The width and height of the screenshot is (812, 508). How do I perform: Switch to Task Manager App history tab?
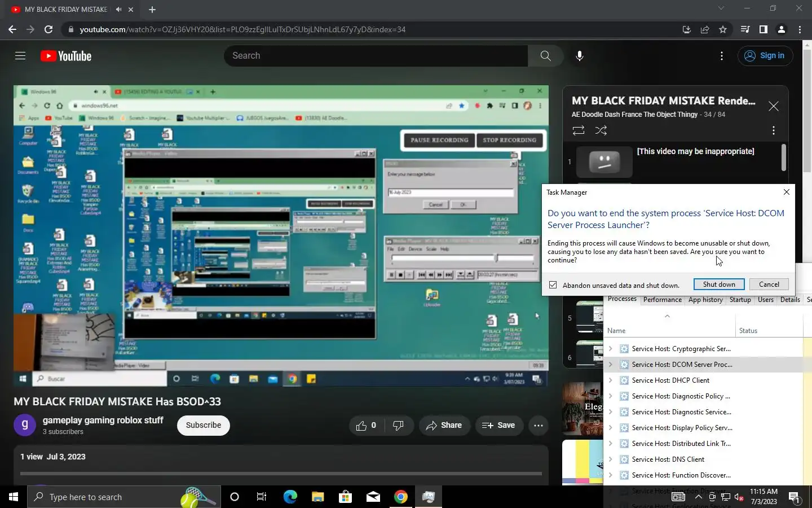pyautogui.click(x=705, y=300)
